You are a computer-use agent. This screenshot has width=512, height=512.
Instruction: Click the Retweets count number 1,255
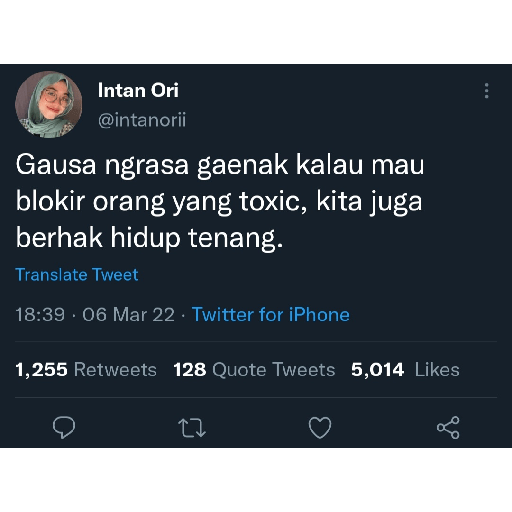42,370
